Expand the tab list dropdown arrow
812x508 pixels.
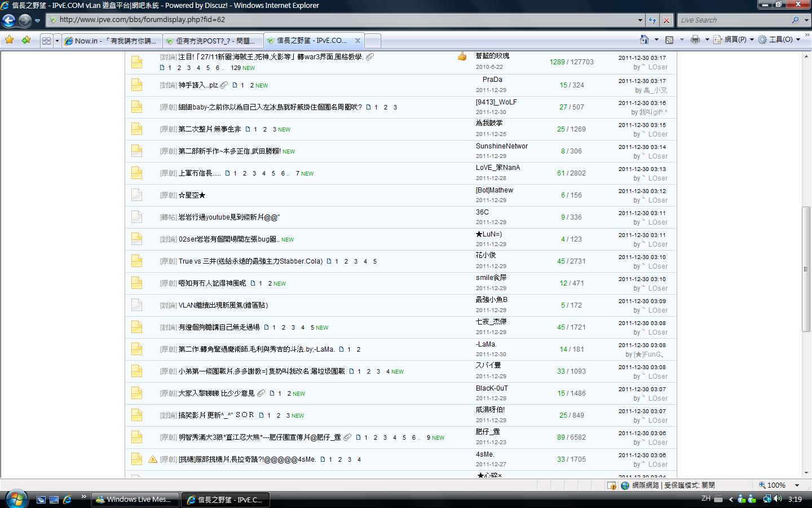[57, 41]
